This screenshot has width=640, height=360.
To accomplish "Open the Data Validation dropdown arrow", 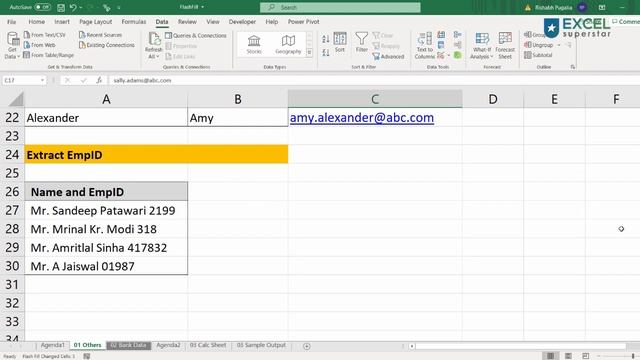I will point(449,55).
